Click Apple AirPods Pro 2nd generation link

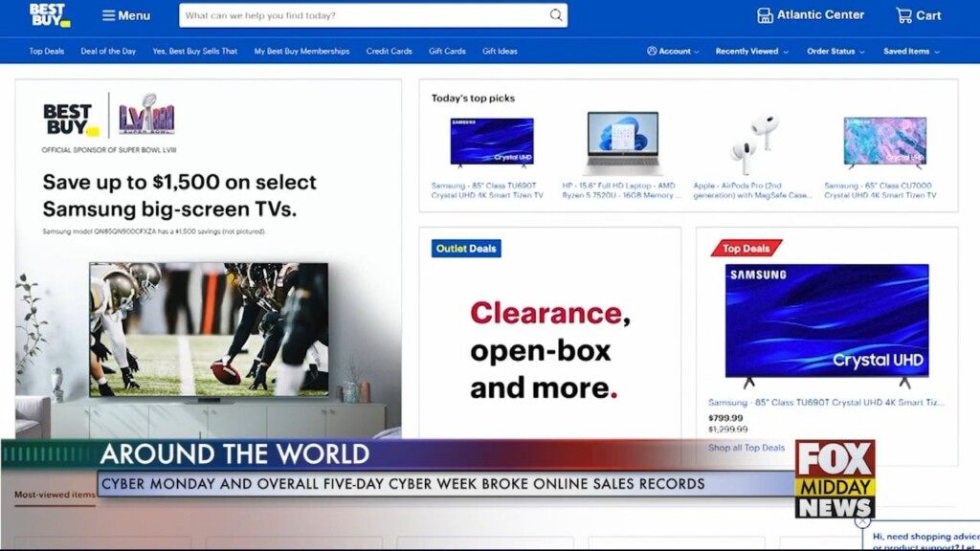point(752,190)
